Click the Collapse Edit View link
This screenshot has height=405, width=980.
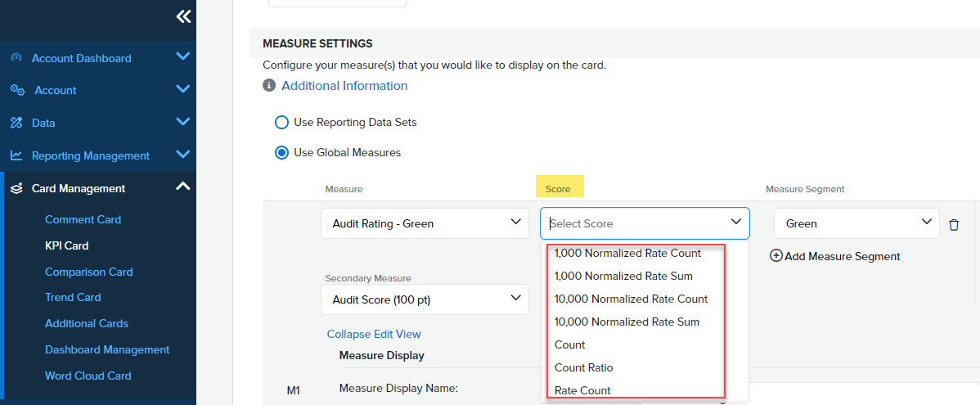tap(374, 334)
